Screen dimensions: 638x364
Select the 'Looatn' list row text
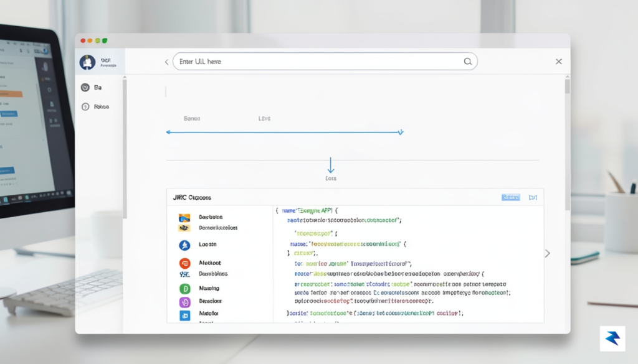point(207,244)
